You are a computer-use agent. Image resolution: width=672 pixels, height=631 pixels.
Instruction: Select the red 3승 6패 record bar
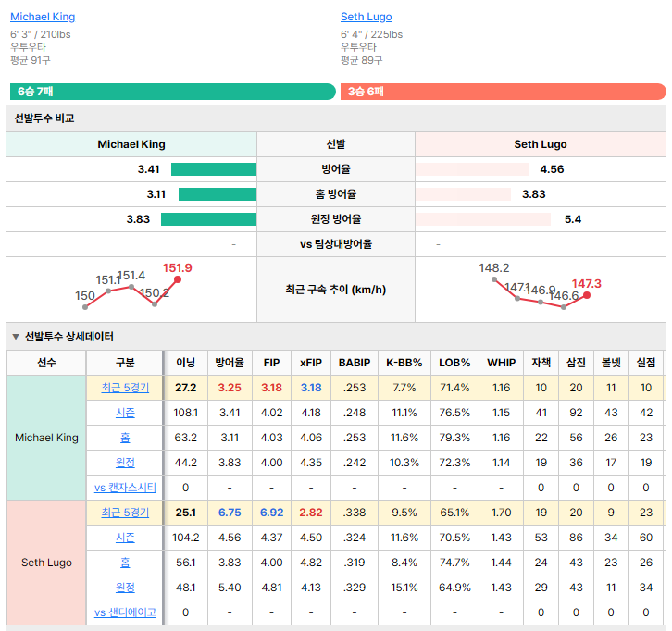504,92
